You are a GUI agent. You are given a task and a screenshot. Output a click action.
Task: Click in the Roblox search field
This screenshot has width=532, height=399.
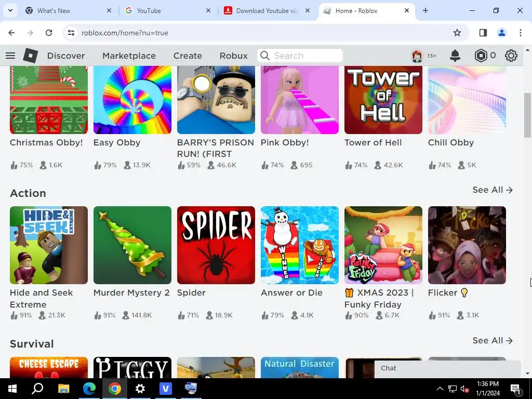(x=300, y=56)
